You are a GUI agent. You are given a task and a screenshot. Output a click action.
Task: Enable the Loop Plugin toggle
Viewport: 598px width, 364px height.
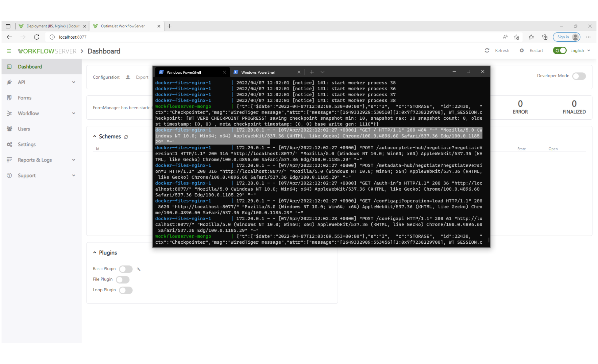pos(126,290)
